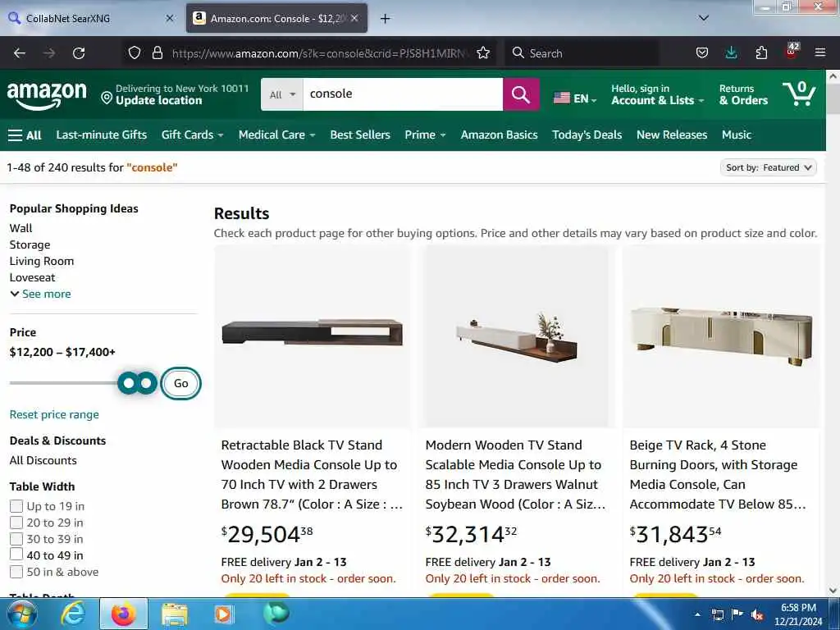The image size is (840, 630).
Task: Click the location pin Update location
Action: [175, 94]
